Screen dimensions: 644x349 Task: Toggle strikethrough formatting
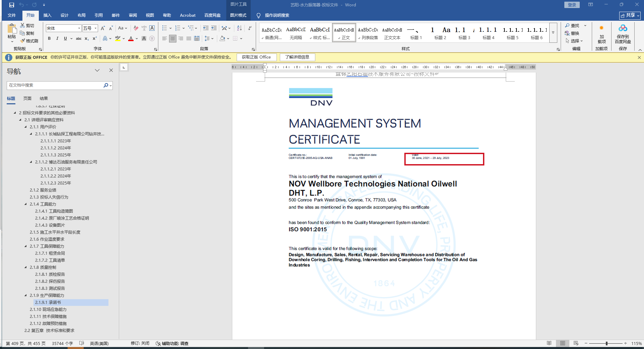(79, 38)
